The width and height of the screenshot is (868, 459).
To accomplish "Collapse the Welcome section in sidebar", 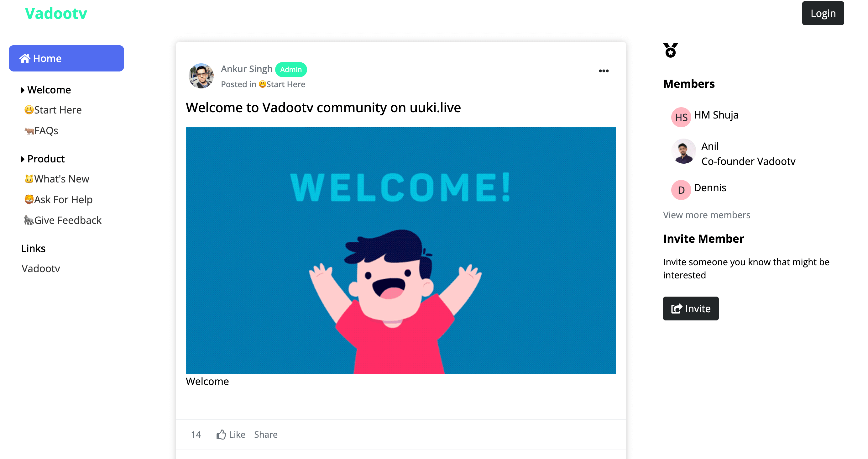I will (x=23, y=90).
